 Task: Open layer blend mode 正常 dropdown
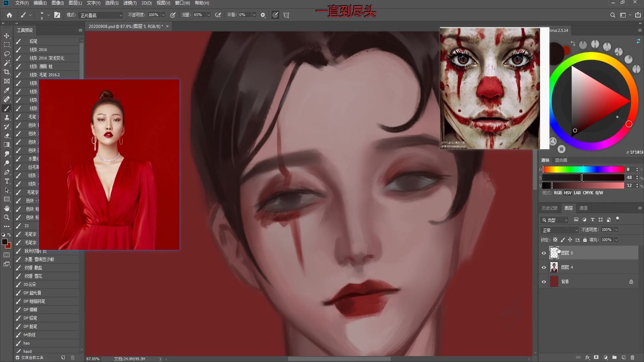(x=559, y=230)
